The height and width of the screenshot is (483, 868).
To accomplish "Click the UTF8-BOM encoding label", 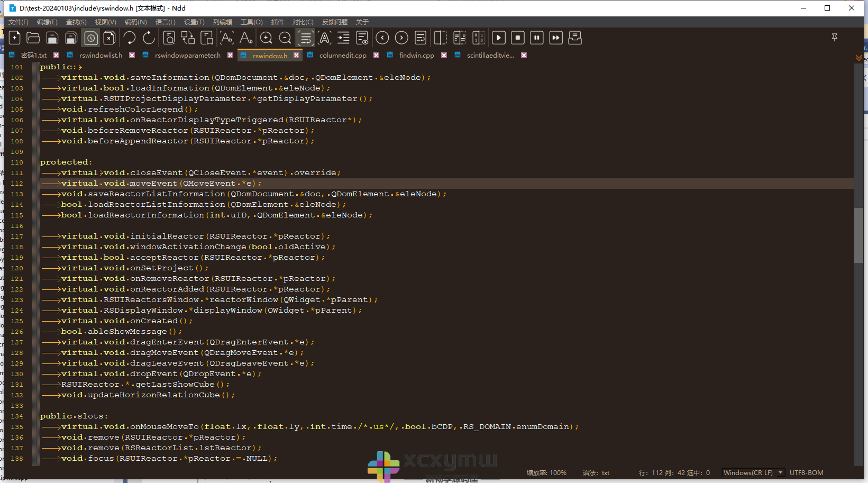I will coord(806,473).
